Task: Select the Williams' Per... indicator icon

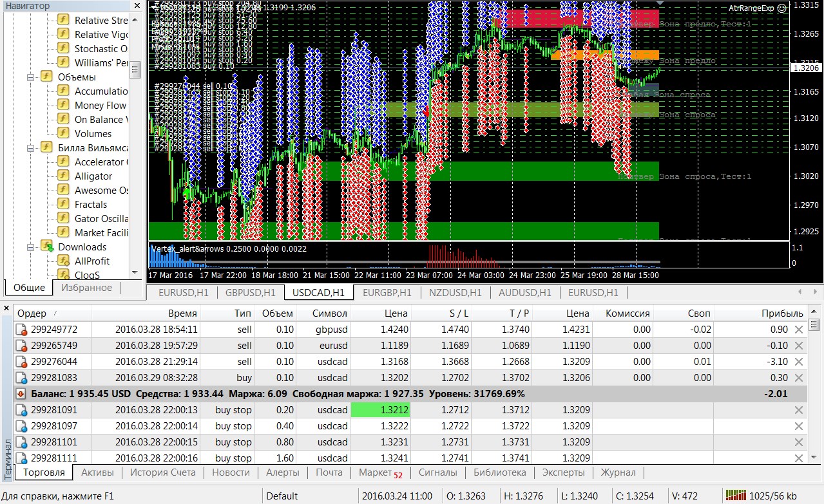Action: click(x=63, y=62)
